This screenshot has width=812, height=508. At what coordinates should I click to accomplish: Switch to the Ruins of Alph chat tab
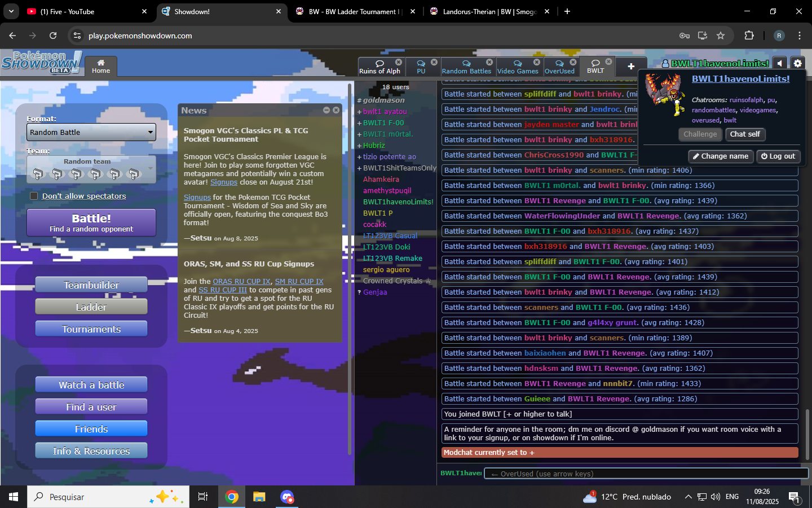coord(379,67)
